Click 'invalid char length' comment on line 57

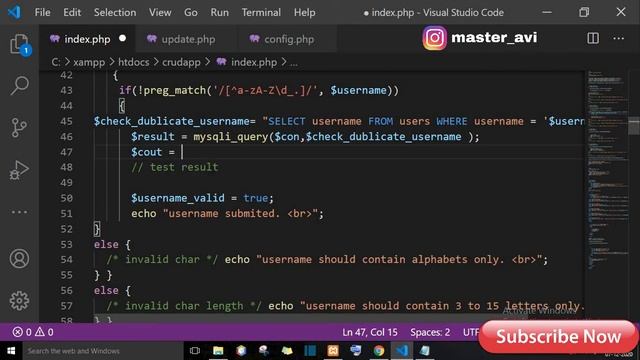click(x=184, y=306)
